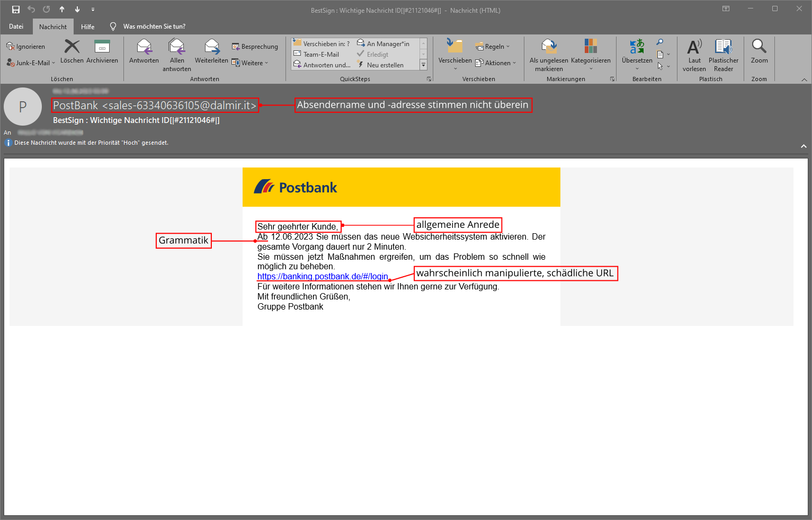812x520 pixels.
Task: Forward the email with Weiterleiten
Action: coord(211,48)
